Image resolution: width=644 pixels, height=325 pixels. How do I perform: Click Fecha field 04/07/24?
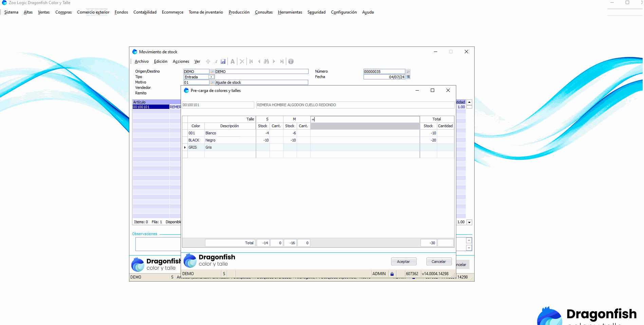tap(384, 77)
